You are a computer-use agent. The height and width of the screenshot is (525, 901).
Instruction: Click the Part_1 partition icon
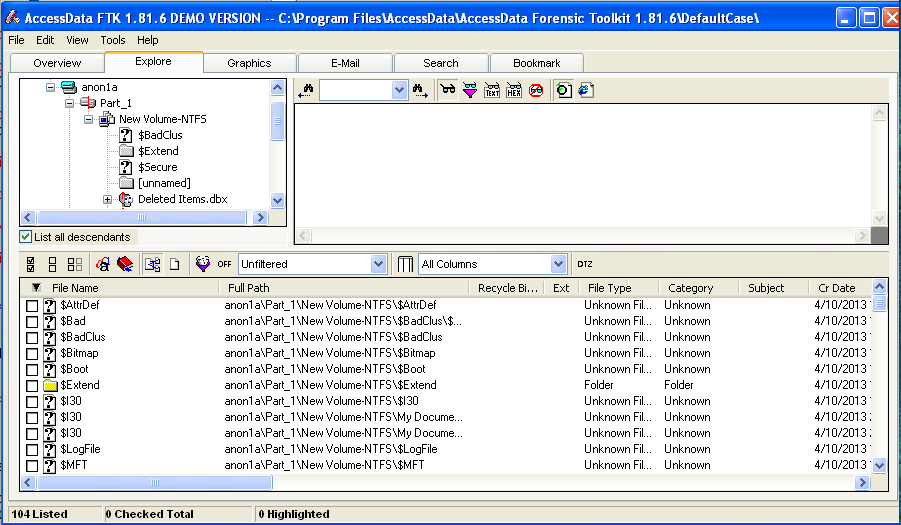tap(88, 103)
